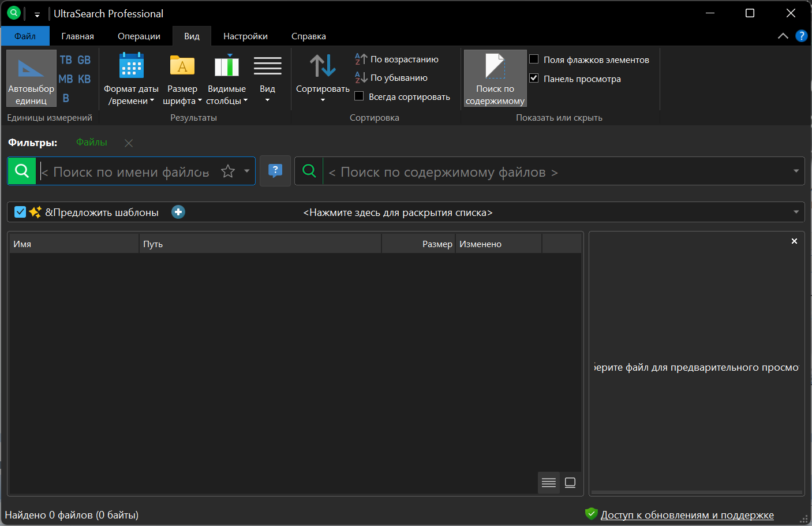Click Нажмите здесь для раскрытия списка

click(398, 212)
